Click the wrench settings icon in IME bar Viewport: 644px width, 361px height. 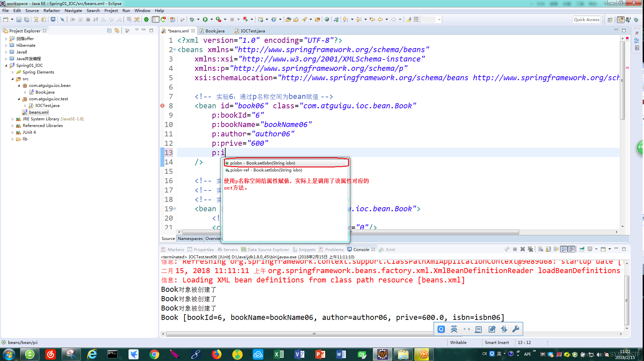[x=515, y=329]
